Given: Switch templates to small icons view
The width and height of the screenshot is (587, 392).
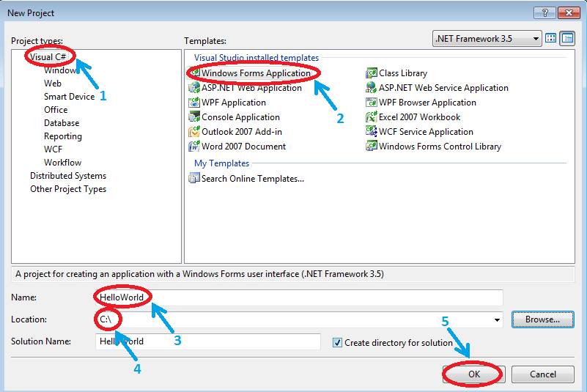Looking at the screenshot, I should [567, 39].
